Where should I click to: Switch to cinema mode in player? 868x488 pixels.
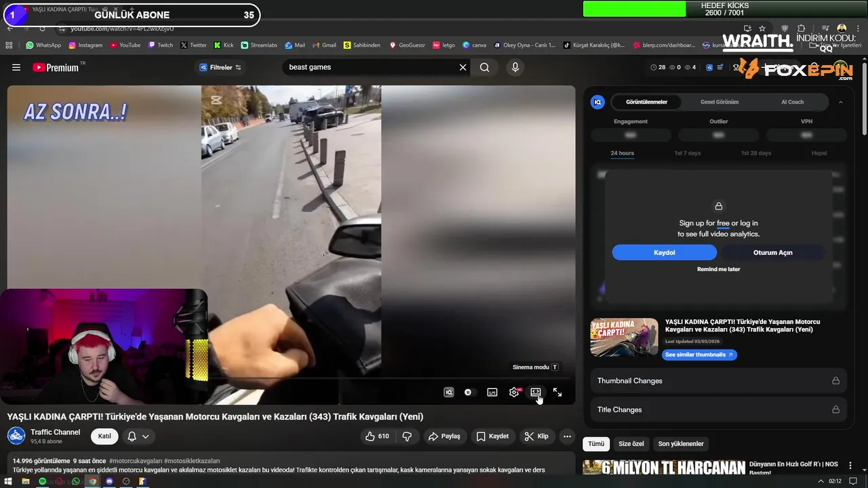[536, 392]
